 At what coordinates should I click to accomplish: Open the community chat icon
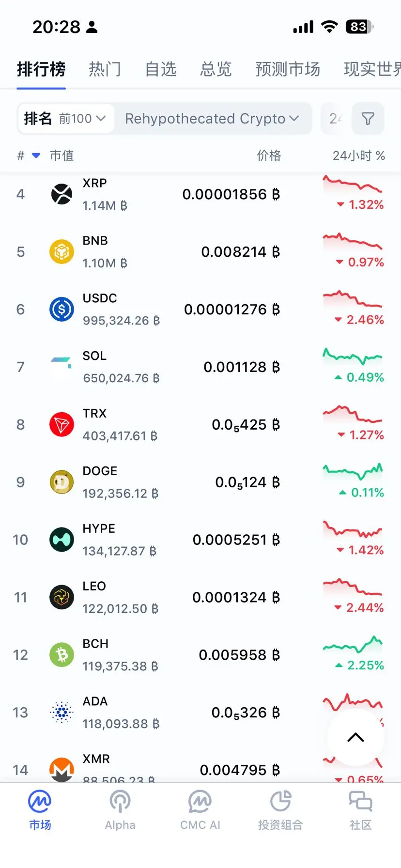360,802
